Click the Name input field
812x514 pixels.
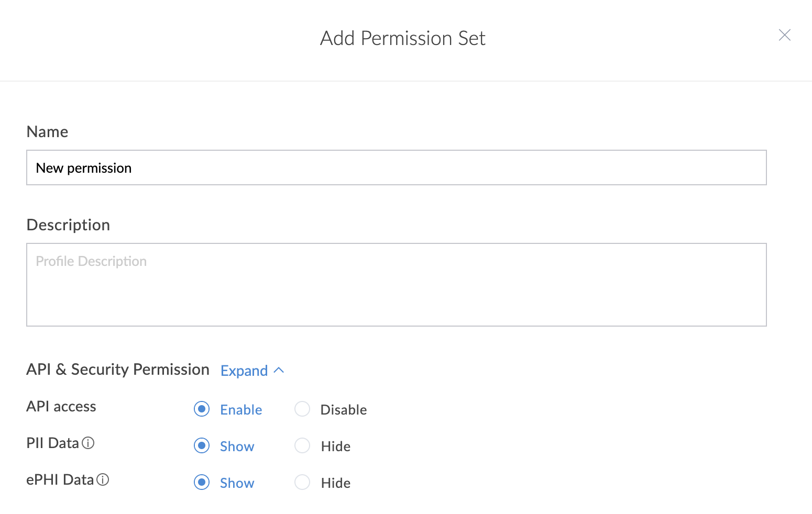[x=396, y=167]
